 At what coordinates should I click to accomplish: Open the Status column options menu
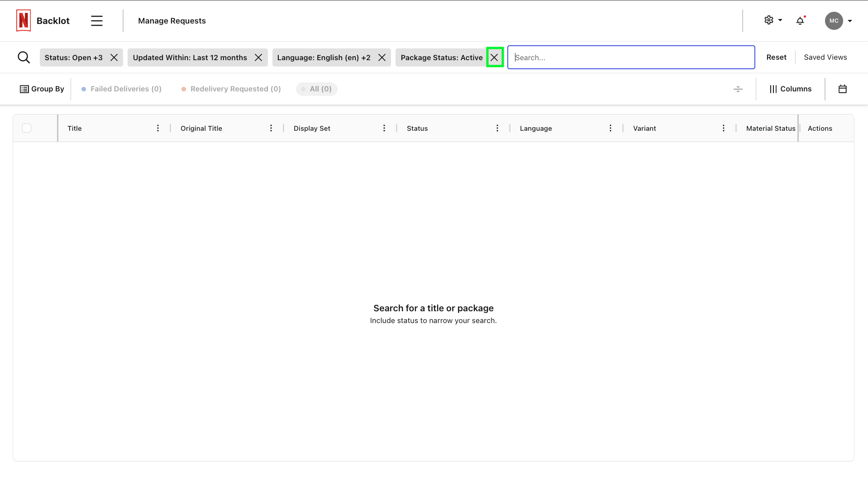coord(497,128)
